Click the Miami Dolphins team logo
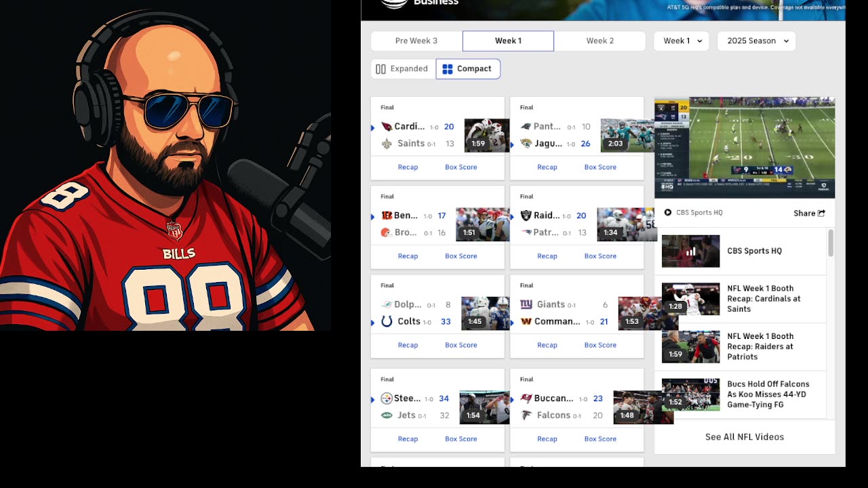 tap(387, 305)
